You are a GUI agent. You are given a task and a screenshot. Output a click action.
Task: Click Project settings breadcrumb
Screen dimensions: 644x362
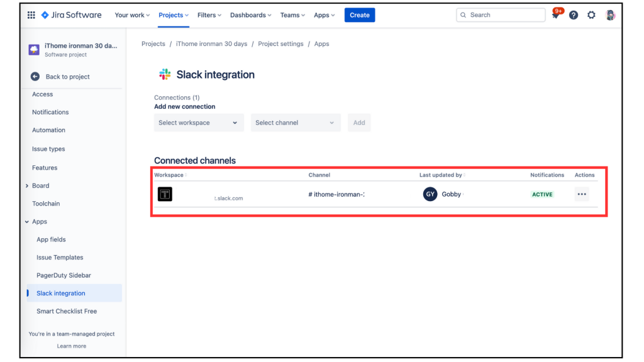click(x=280, y=44)
